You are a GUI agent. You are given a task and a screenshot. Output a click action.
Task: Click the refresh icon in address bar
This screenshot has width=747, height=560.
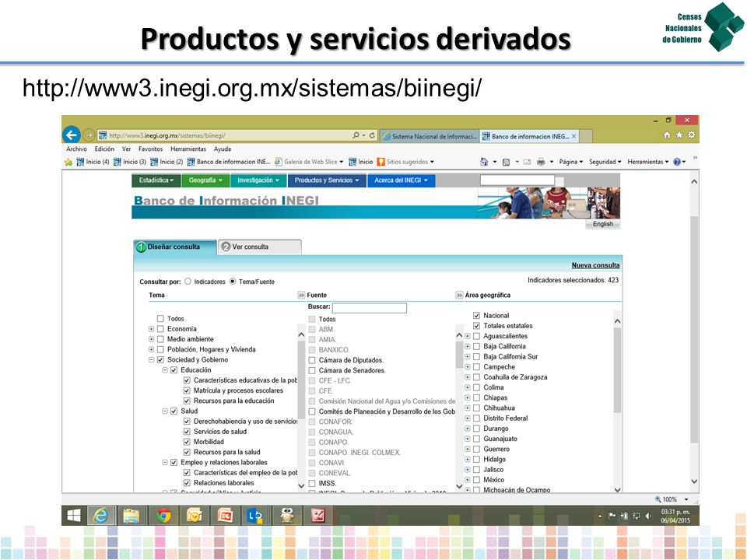pyautogui.click(x=372, y=135)
